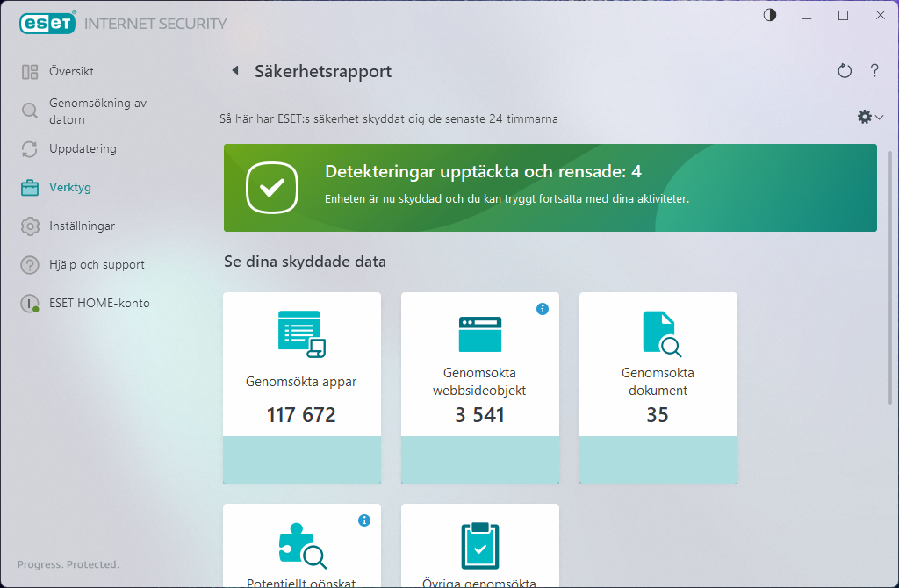Image resolution: width=899 pixels, height=588 pixels.
Task: Refresh the Säkerhetsrapport using the refresh icon
Action: 845,71
